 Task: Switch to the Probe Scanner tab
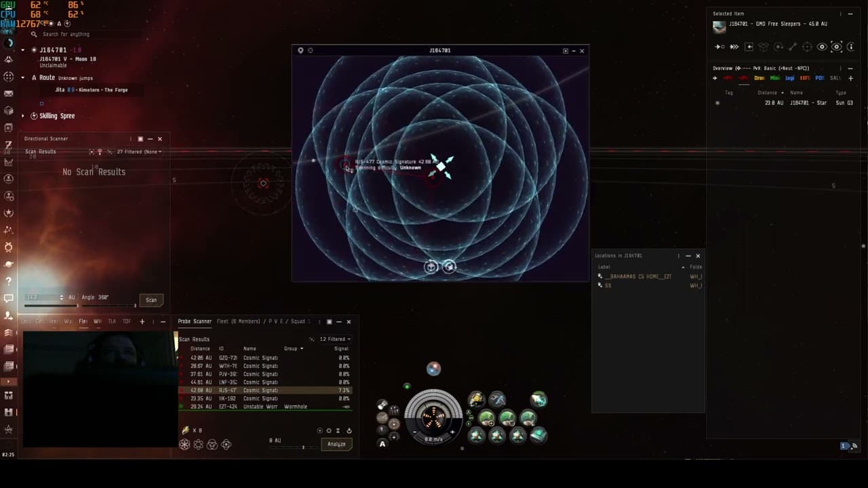195,321
